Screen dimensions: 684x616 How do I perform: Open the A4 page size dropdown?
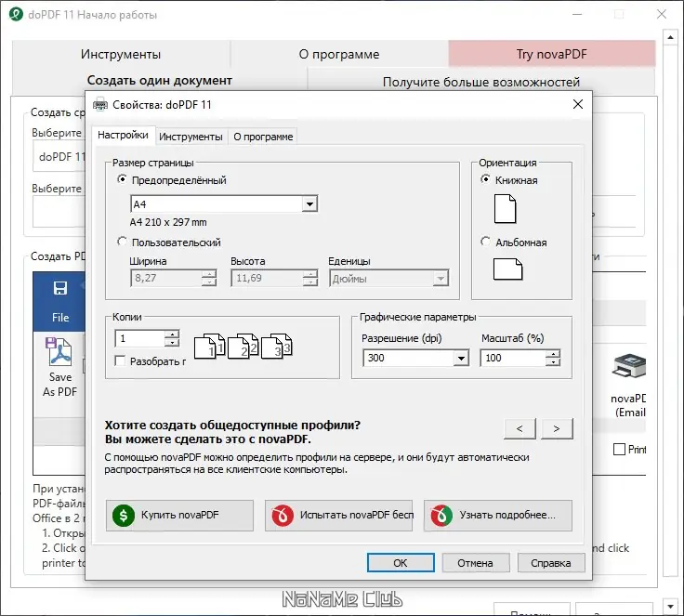[x=309, y=203]
